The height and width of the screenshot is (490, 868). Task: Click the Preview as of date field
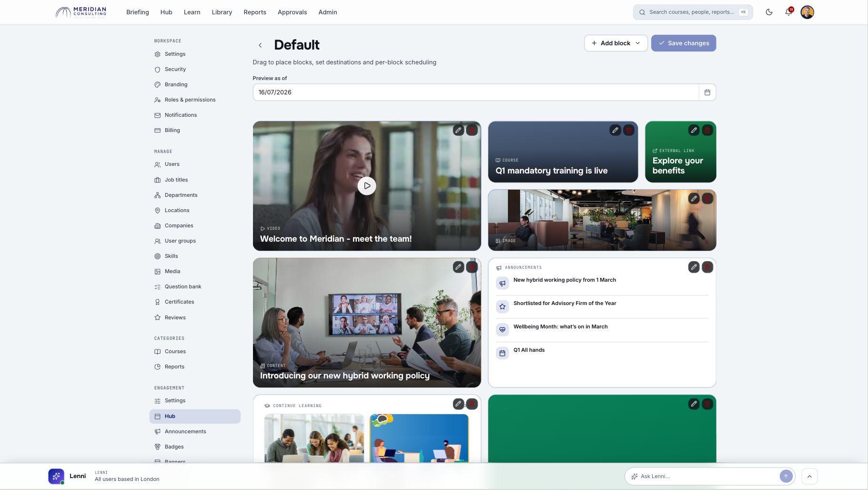pos(475,92)
